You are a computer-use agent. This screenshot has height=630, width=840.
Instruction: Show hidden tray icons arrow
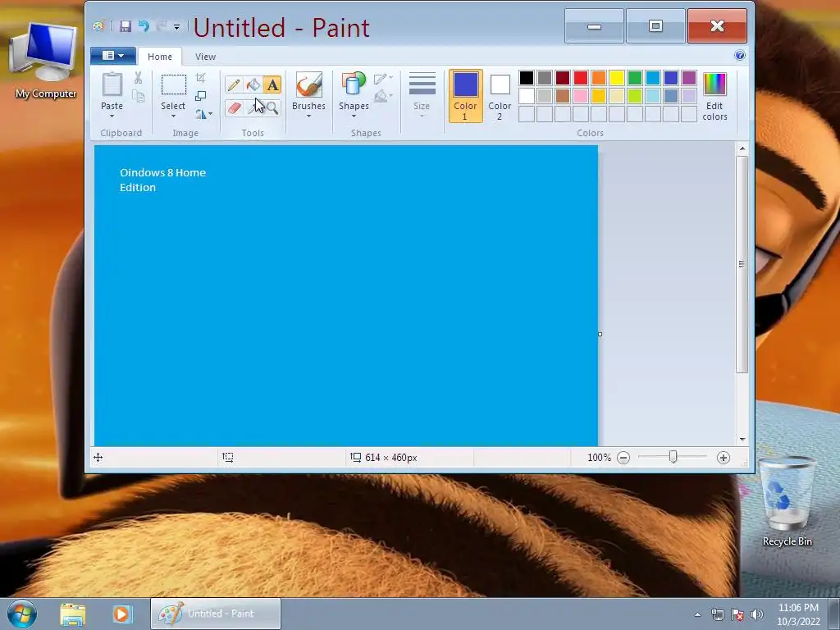[697, 614]
